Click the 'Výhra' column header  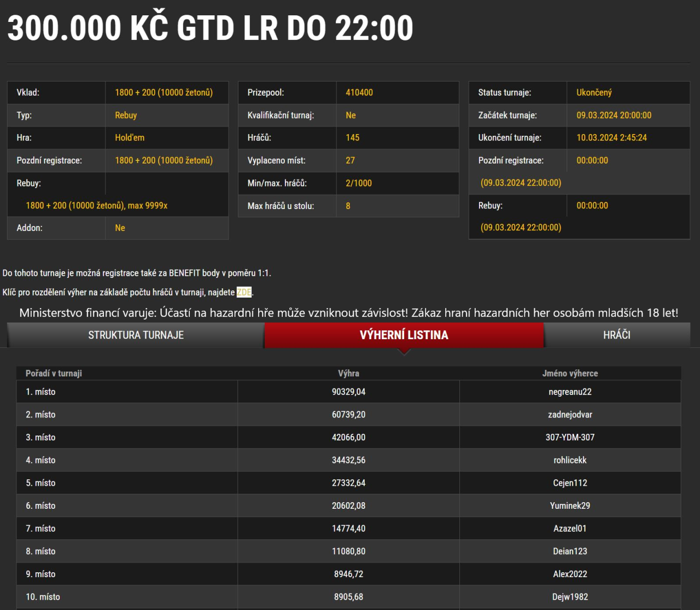pyautogui.click(x=348, y=373)
